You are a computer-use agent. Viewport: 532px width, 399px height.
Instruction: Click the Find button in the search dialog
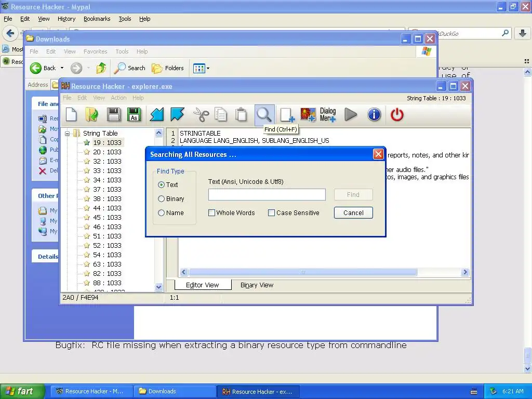(353, 194)
